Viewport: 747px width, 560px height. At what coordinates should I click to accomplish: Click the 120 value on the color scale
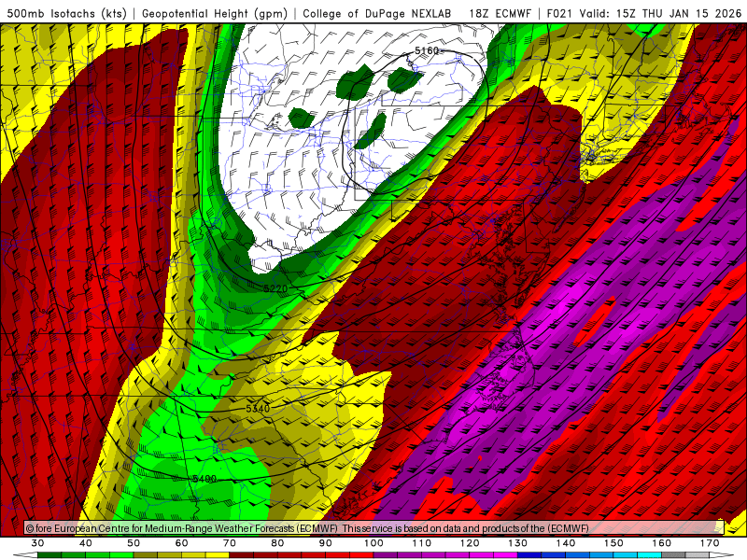click(470, 543)
